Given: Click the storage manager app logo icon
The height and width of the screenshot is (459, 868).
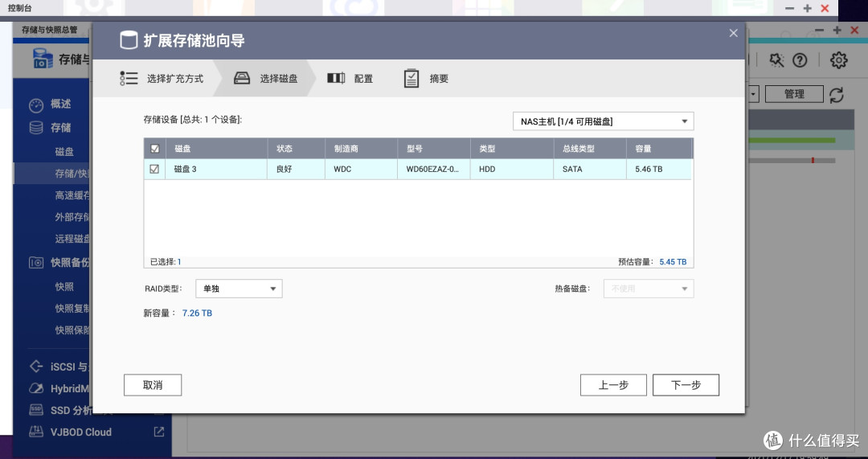Looking at the screenshot, I should coord(43,59).
